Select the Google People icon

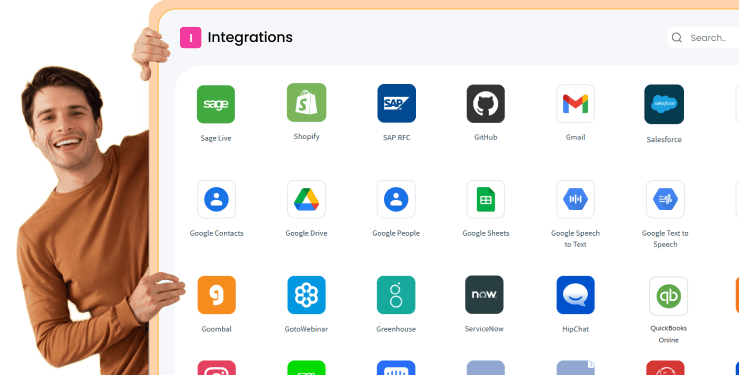click(x=396, y=199)
